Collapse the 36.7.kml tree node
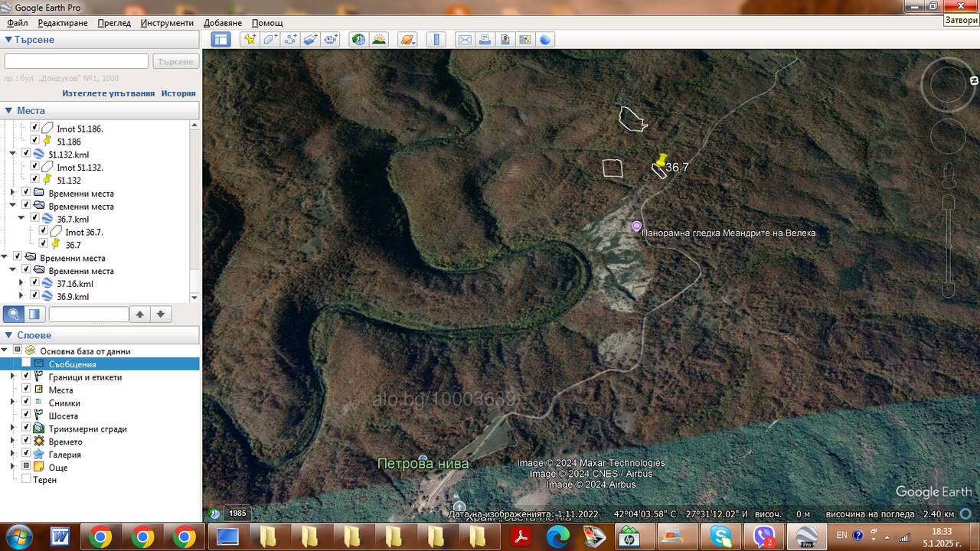Image resolution: width=980 pixels, height=551 pixels. point(22,219)
